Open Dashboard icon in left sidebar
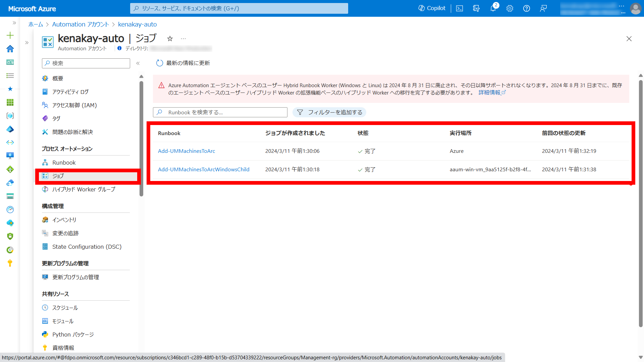This screenshot has width=644, height=362. (x=10, y=62)
